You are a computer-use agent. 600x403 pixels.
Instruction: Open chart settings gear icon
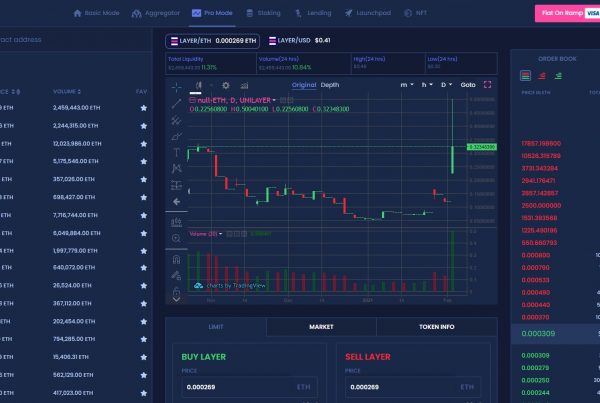click(x=225, y=86)
